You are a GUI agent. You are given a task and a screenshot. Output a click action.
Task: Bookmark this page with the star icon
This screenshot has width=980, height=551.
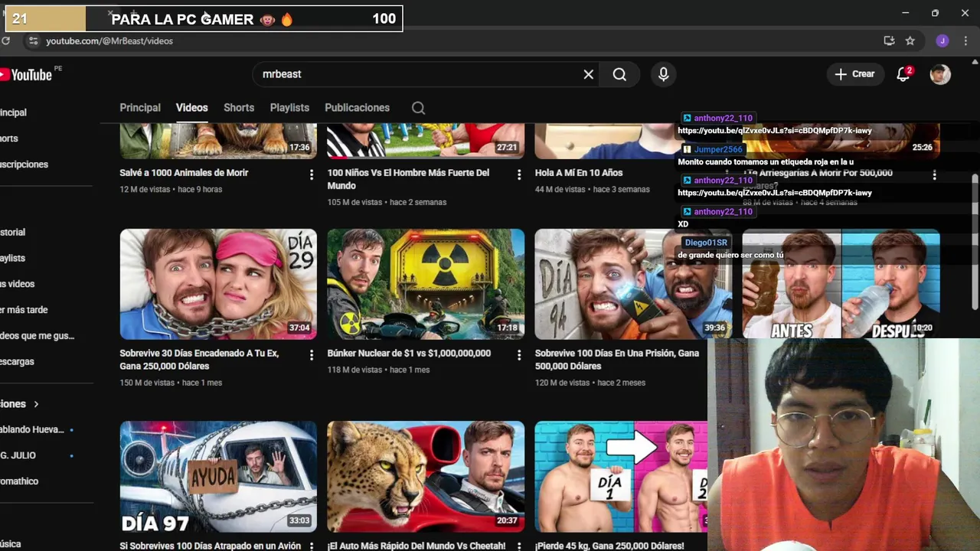910,41
